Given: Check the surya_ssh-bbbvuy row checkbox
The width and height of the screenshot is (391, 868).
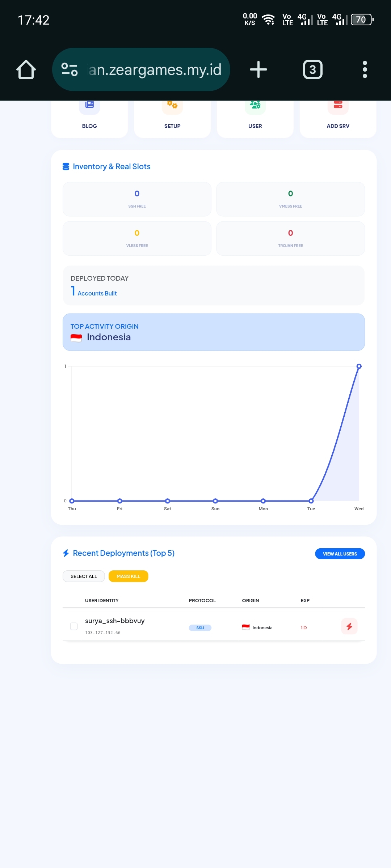Looking at the screenshot, I should [74, 626].
